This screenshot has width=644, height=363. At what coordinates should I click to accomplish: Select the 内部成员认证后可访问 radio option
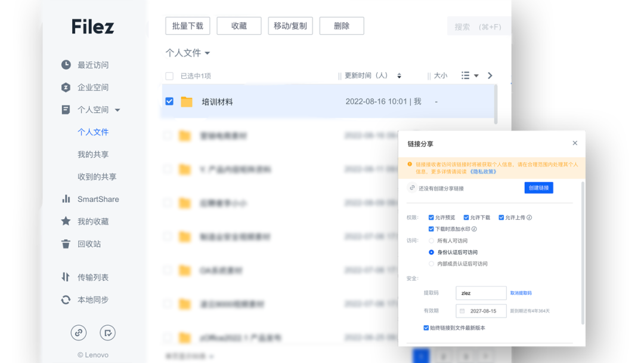(431, 264)
